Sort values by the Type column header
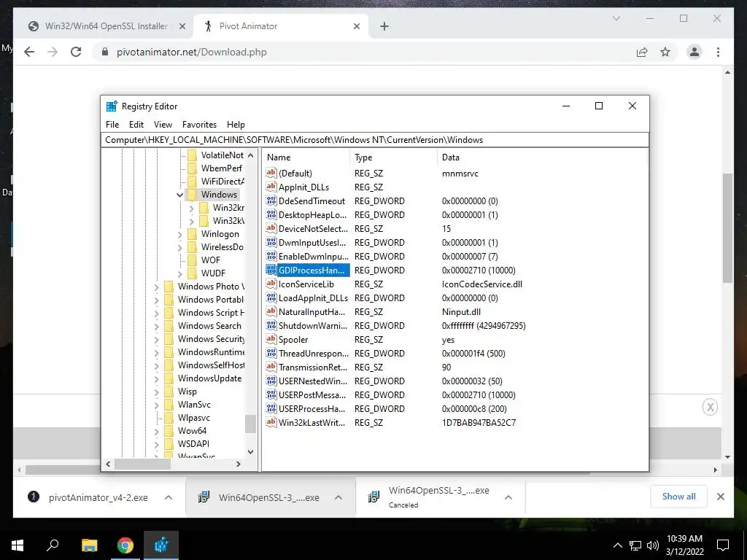Screen dimensions: 747x560 393,157
